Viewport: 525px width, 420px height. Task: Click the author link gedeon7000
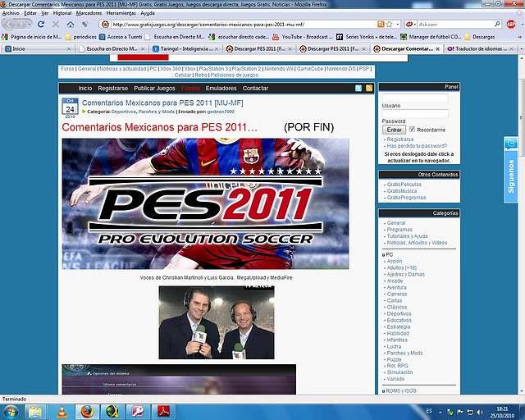pos(221,112)
